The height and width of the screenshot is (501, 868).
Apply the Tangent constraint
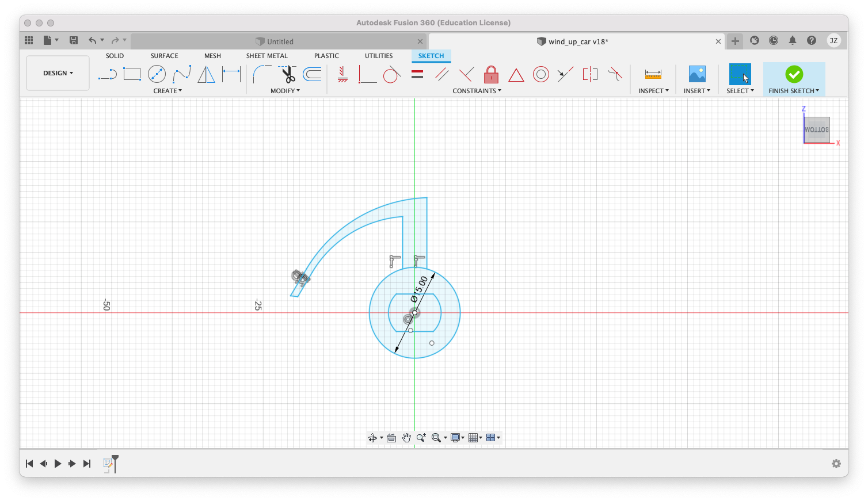392,74
